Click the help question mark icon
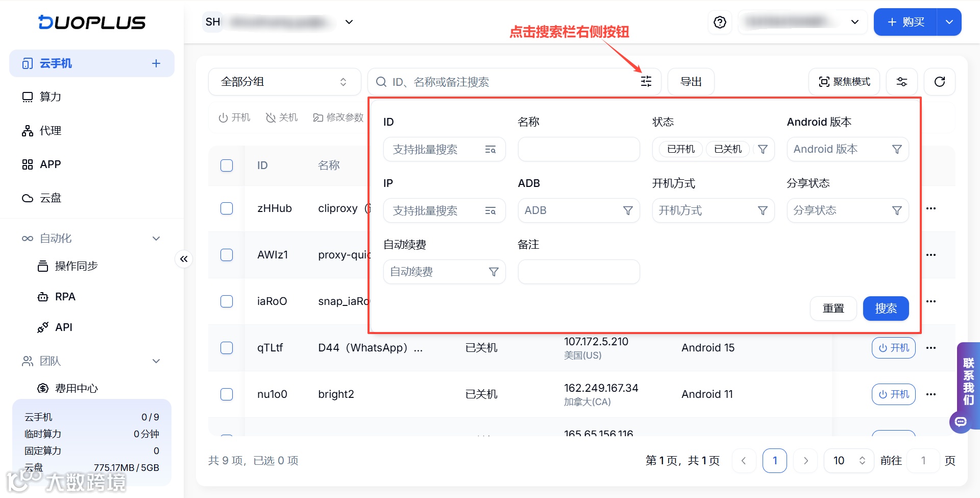The height and width of the screenshot is (498, 980). [720, 22]
